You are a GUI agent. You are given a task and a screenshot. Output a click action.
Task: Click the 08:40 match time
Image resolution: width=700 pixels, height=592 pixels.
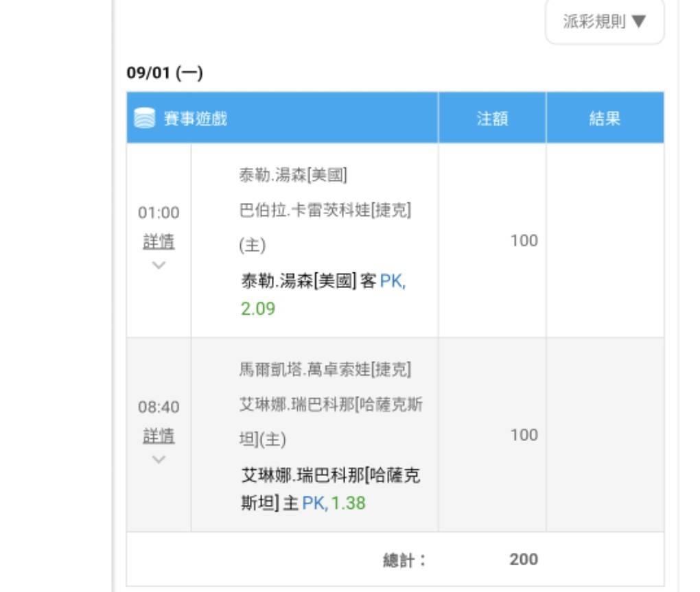(159, 407)
